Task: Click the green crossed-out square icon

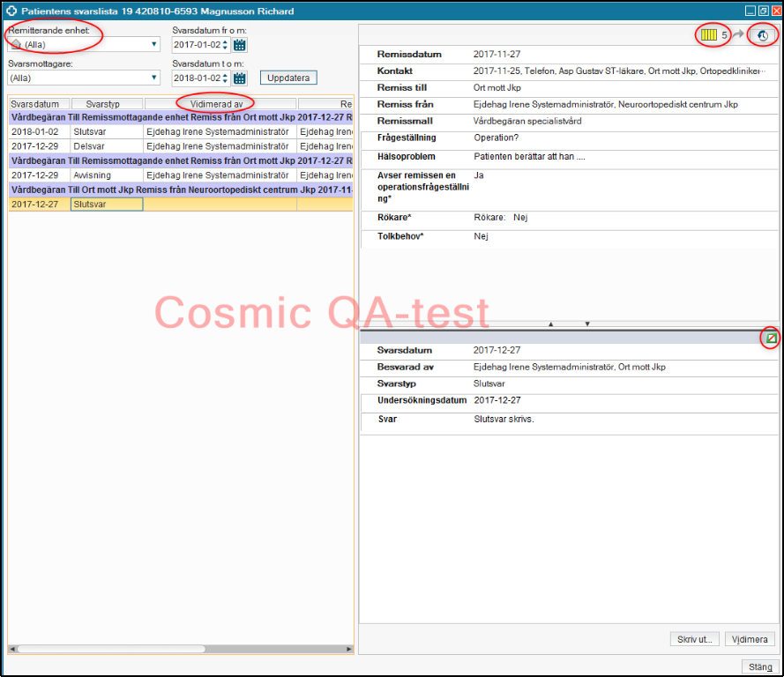Action: click(771, 338)
